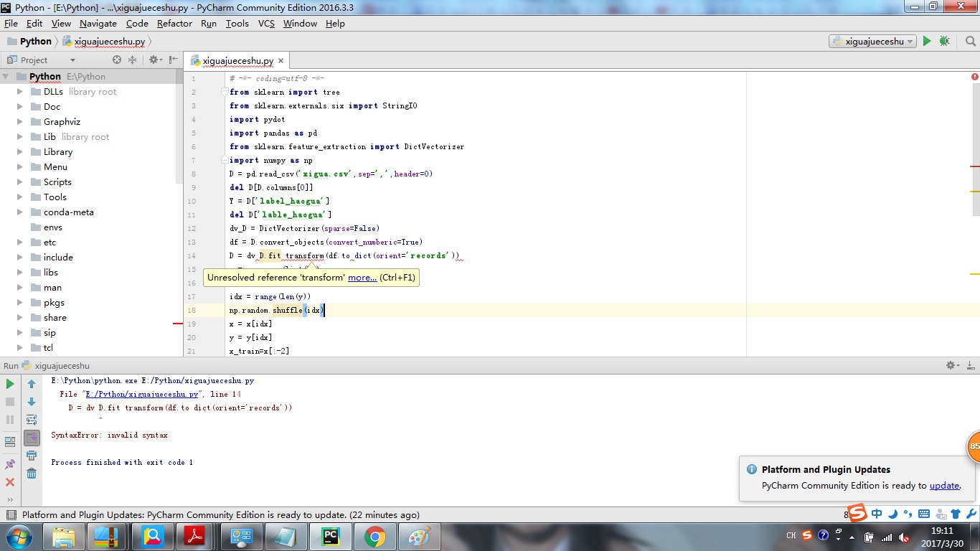This screenshot has height=551, width=980.
Task: Start debugging with the bug icon
Action: (x=944, y=42)
